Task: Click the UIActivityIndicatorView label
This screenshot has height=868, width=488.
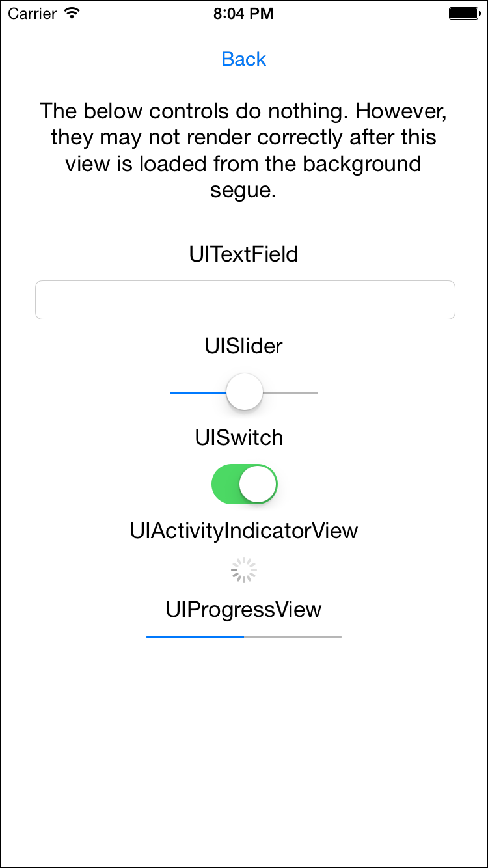Action: pyautogui.click(x=244, y=531)
